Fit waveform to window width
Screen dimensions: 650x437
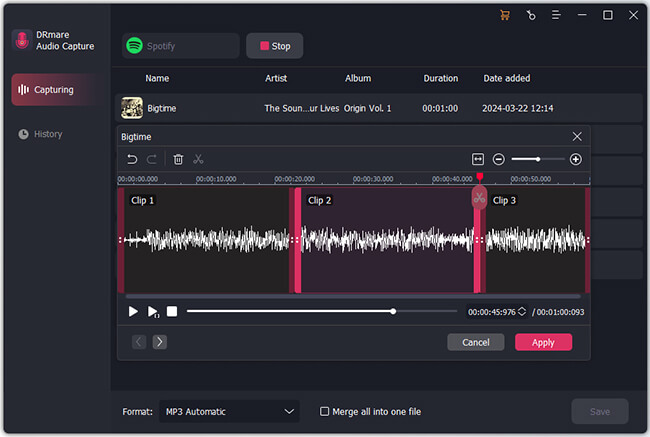(x=478, y=159)
